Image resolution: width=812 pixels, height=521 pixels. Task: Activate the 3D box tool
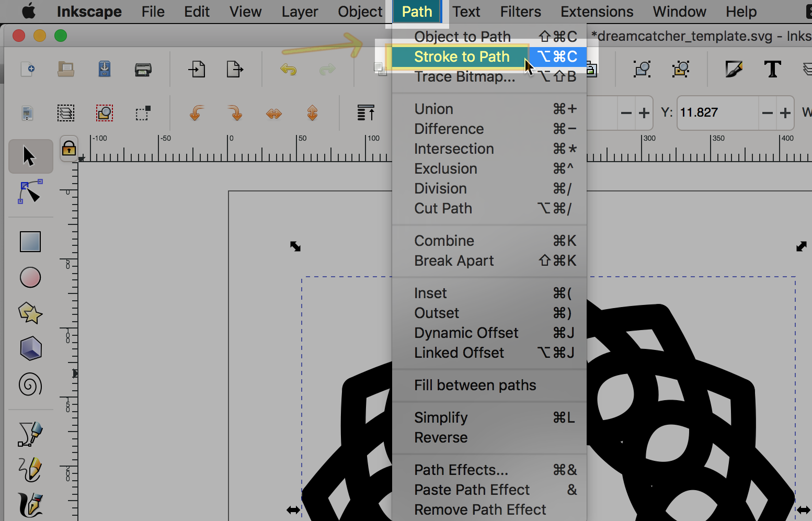tap(30, 348)
